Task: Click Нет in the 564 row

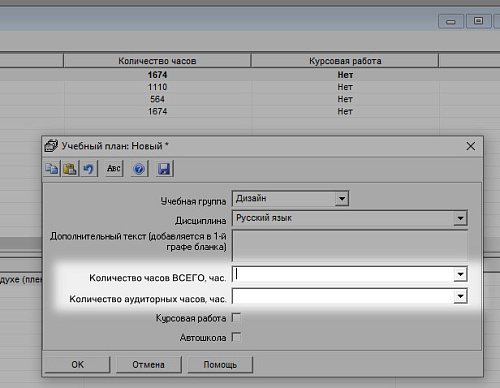Action: tap(345, 99)
